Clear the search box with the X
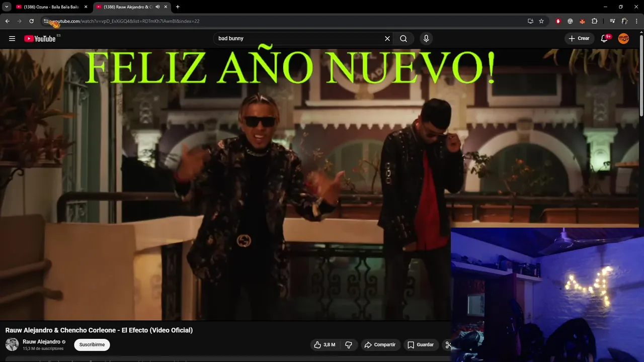Image resolution: width=644 pixels, height=362 pixels. [x=387, y=39]
